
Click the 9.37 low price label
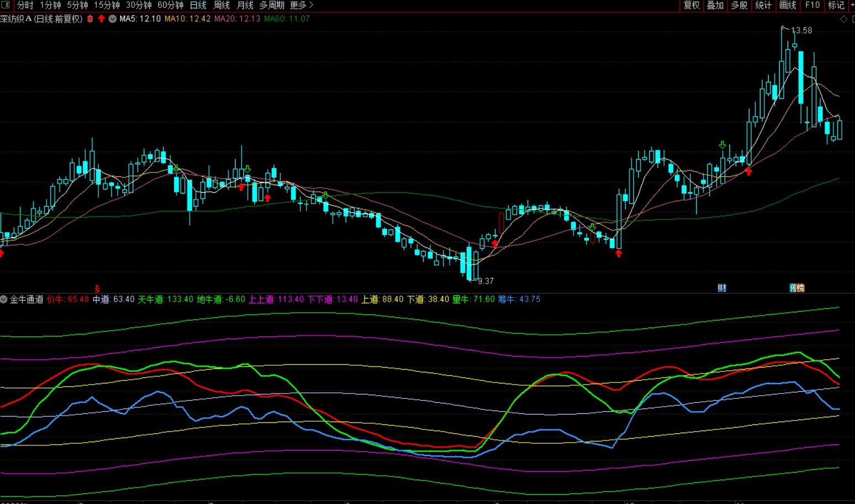(x=486, y=281)
